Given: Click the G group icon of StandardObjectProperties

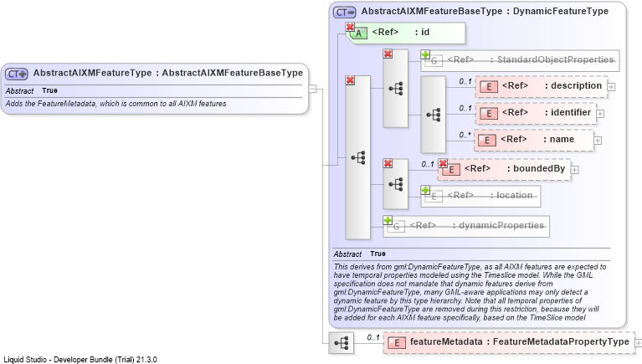Looking at the screenshot, I should click(x=434, y=61).
